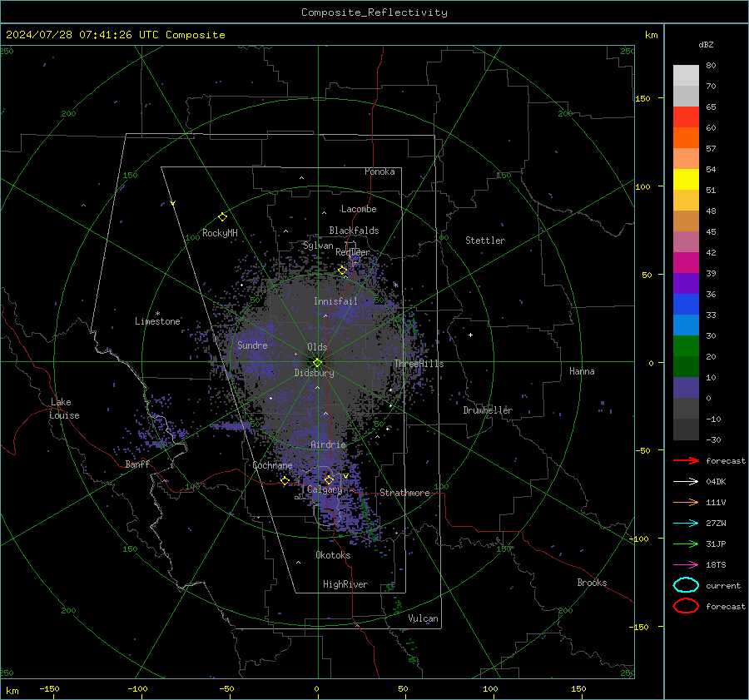
Task: Click the Ponoka town label
Action: pyautogui.click(x=379, y=171)
